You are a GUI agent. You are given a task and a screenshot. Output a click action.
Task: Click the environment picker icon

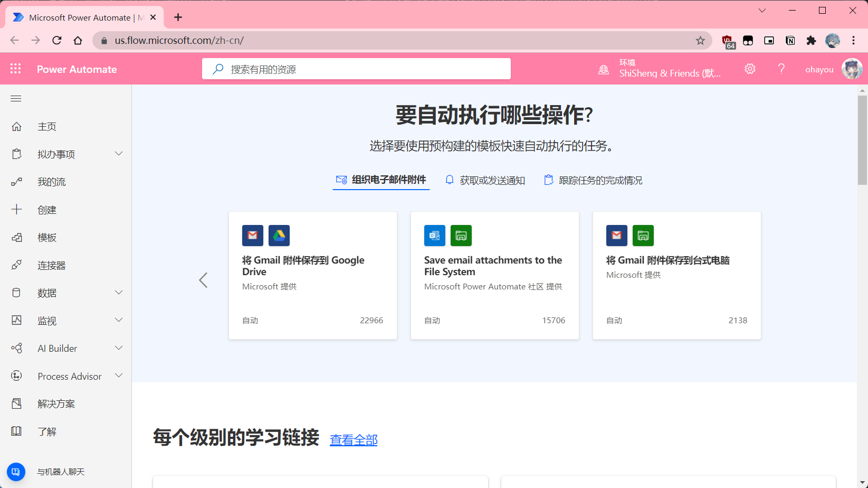(x=604, y=69)
